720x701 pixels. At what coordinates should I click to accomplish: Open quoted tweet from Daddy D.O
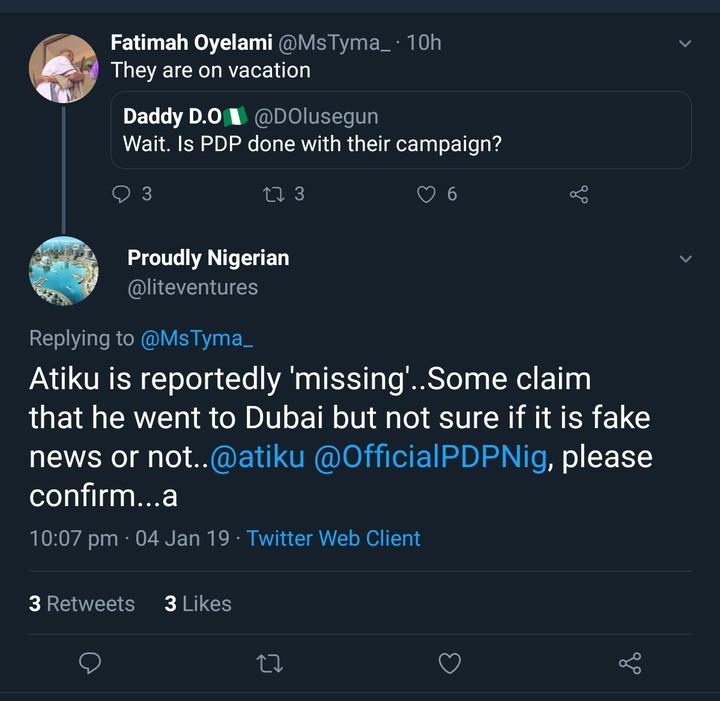[x=400, y=130]
